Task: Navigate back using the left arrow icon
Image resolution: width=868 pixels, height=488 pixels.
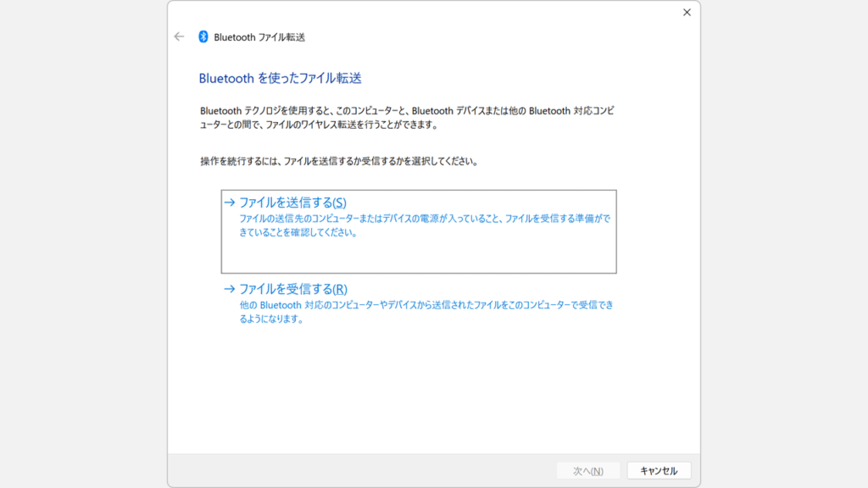Action: (x=179, y=36)
